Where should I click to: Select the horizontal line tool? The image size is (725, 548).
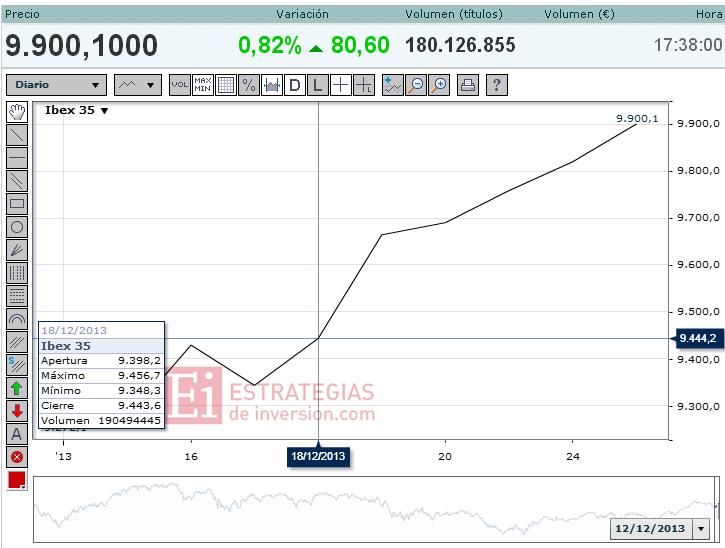[17, 158]
